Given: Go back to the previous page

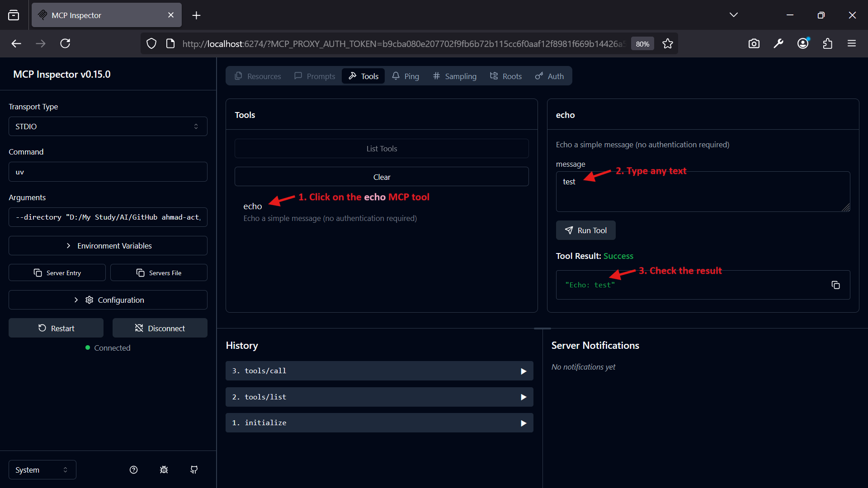Looking at the screenshot, I should (x=16, y=43).
